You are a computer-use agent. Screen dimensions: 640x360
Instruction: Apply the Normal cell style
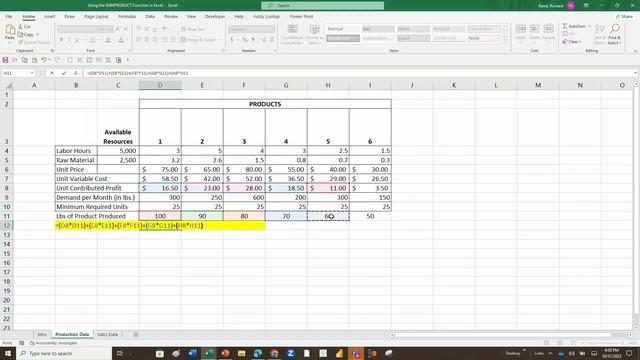(342, 29)
